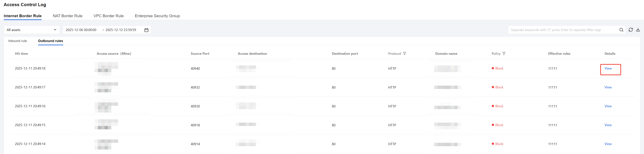
Task: Click the Effective rules column header
Action: click(559, 53)
